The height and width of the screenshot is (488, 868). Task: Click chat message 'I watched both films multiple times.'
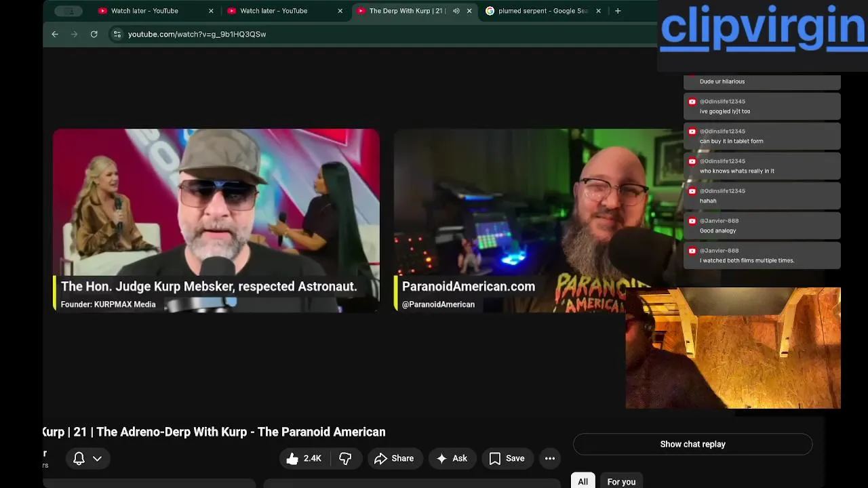pyautogui.click(x=747, y=260)
